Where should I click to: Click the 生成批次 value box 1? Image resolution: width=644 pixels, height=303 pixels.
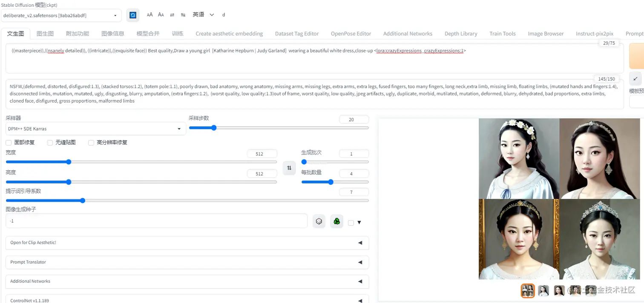point(354,154)
